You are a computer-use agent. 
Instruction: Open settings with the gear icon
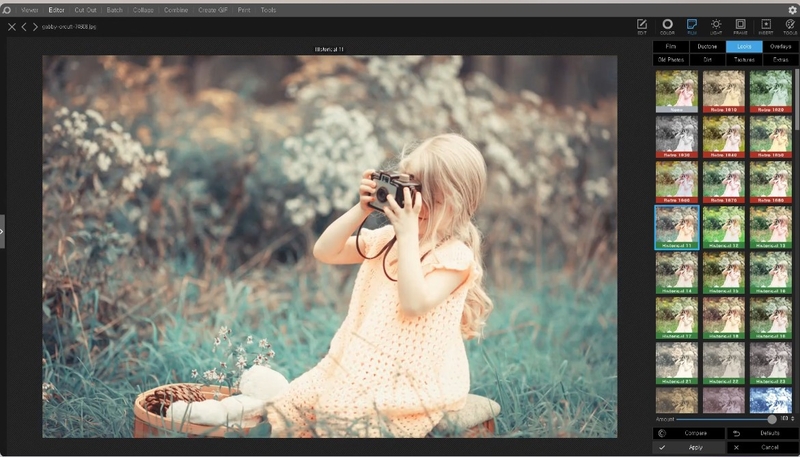click(x=792, y=9)
